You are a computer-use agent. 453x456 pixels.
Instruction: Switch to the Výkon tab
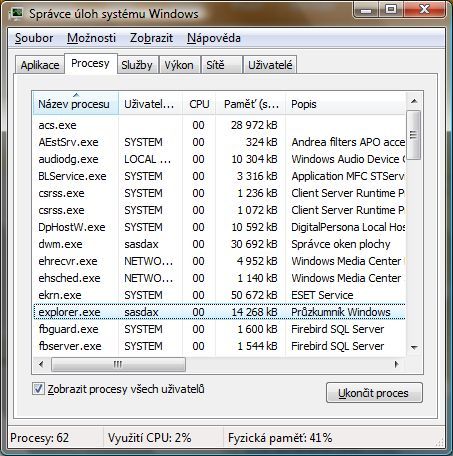pos(179,65)
